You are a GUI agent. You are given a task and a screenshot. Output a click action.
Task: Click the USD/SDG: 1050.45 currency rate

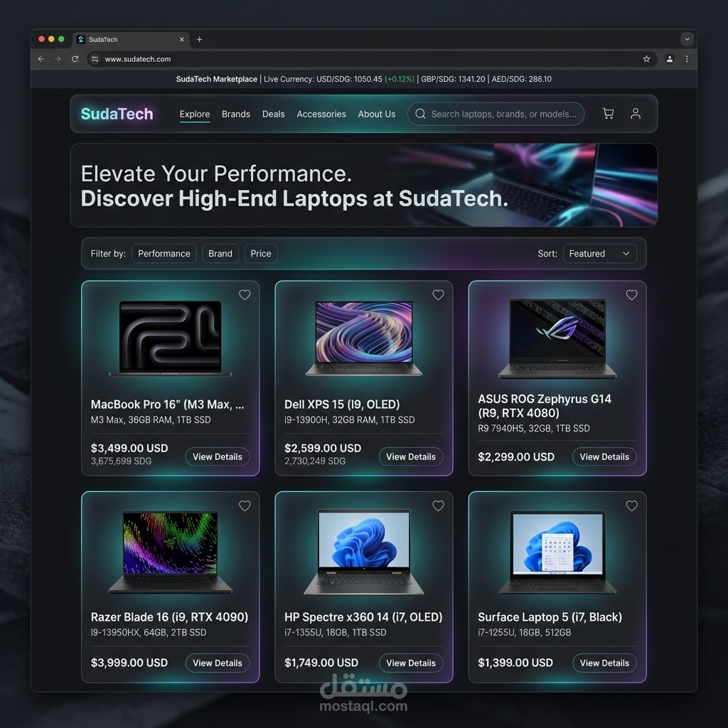(349, 79)
